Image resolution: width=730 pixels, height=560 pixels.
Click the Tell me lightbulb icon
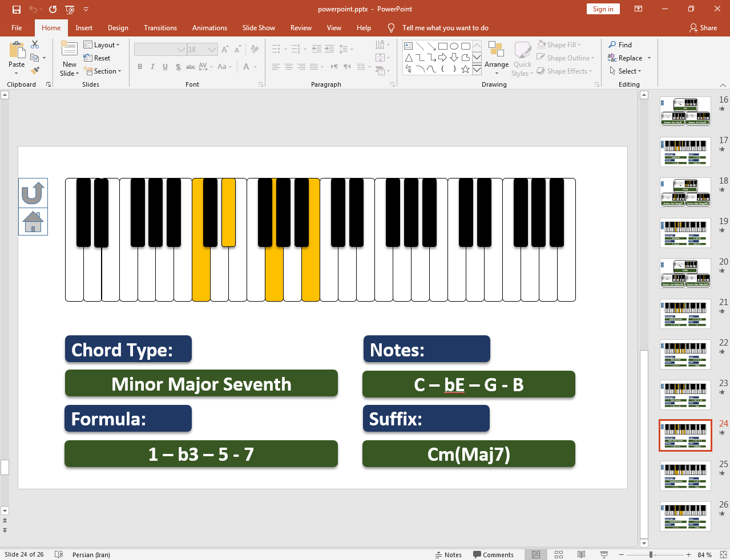pos(391,28)
